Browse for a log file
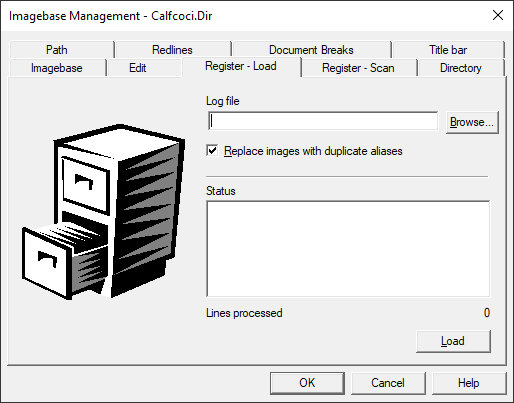 point(472,122)
